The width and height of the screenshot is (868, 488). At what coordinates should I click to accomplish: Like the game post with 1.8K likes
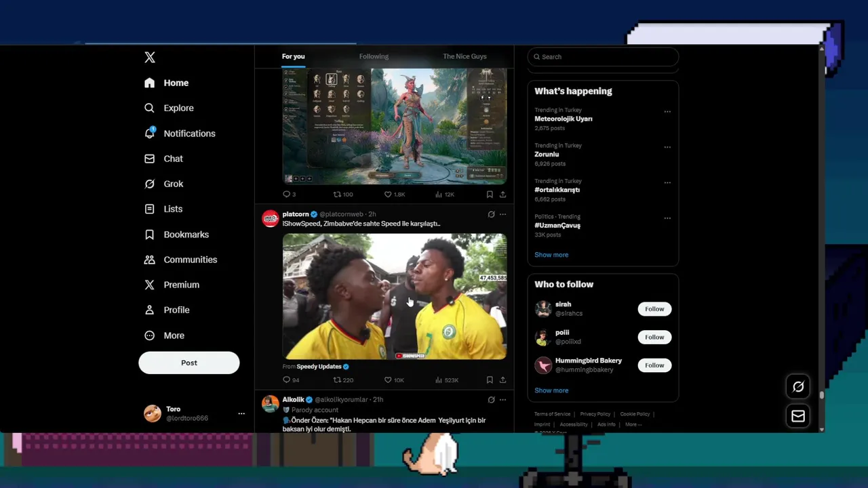pyautogui.click(x=395, y=195)
